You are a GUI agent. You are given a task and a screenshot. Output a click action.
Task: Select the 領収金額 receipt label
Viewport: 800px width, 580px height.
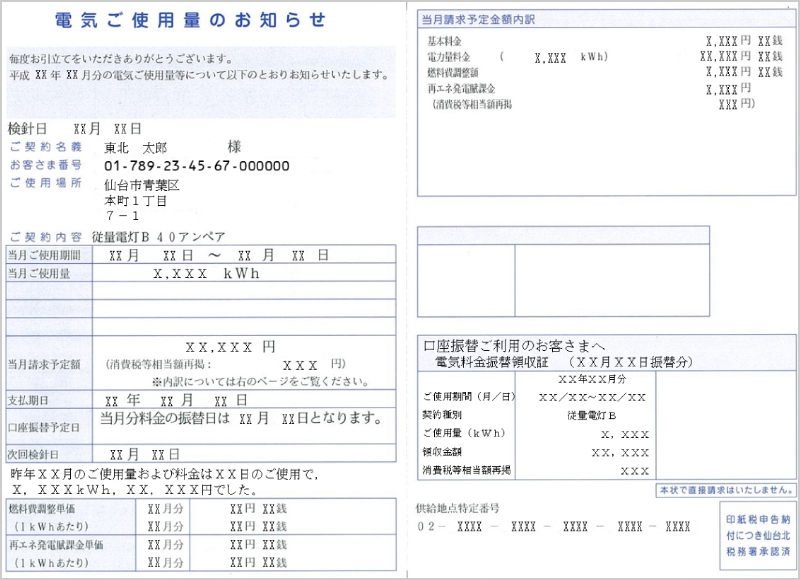click(442, 451)
